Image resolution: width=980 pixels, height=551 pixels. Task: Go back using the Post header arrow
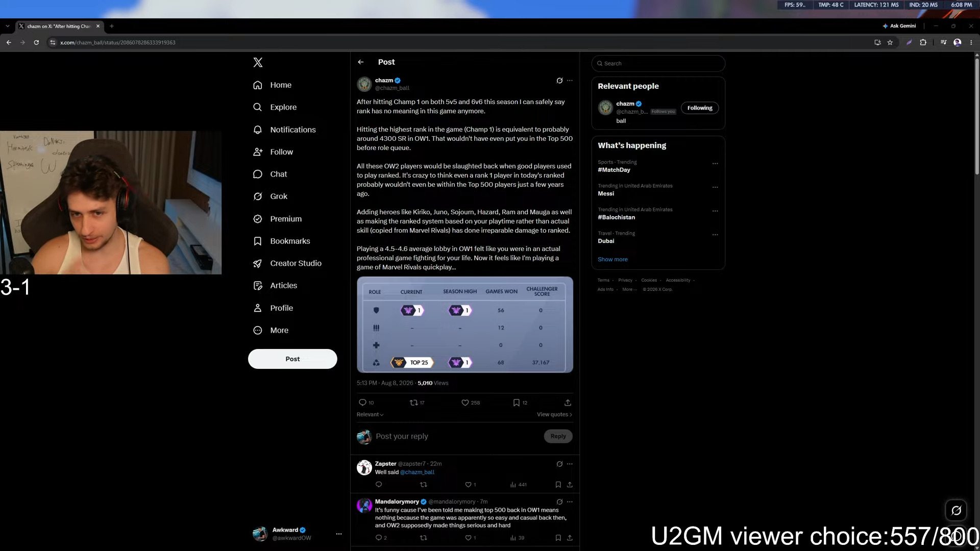tap(361, 62)
